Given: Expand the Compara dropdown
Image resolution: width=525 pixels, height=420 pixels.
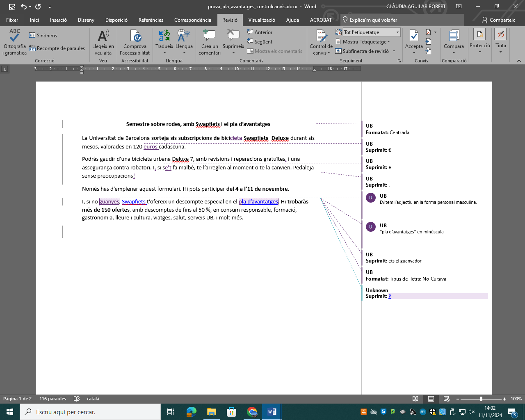Looking at the screenshot, I should click(454, 52).
